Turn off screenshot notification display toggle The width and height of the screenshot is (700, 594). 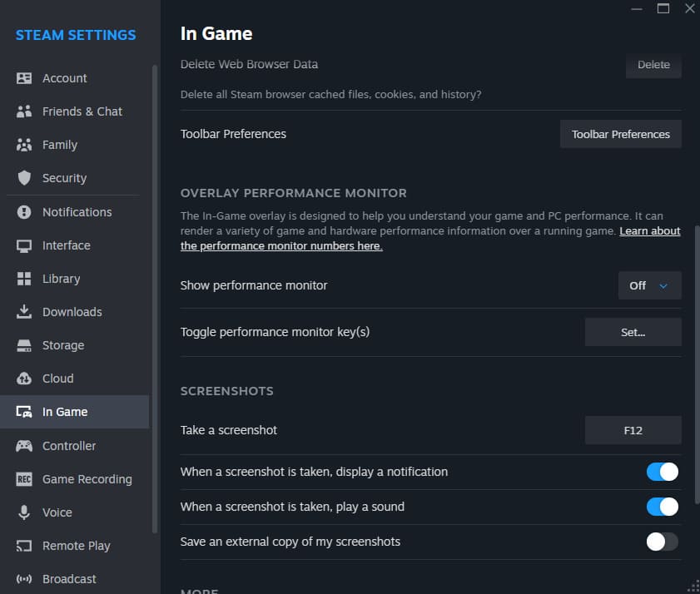coord(662,472)
